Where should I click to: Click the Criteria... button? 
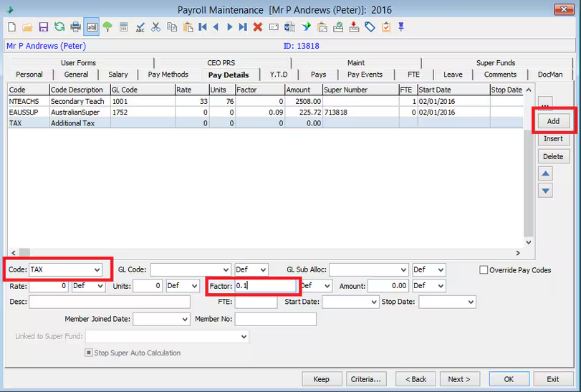(x=365, y=379)
